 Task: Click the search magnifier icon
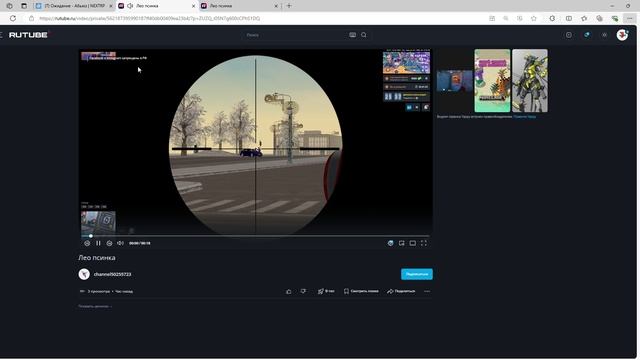click(364, 35)
